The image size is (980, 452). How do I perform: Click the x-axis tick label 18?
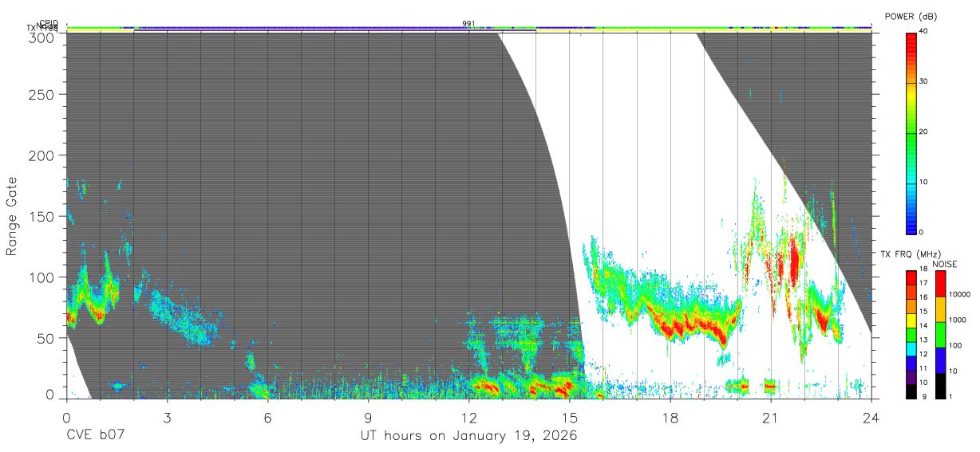pyautogui.click(x=670, y=418)
